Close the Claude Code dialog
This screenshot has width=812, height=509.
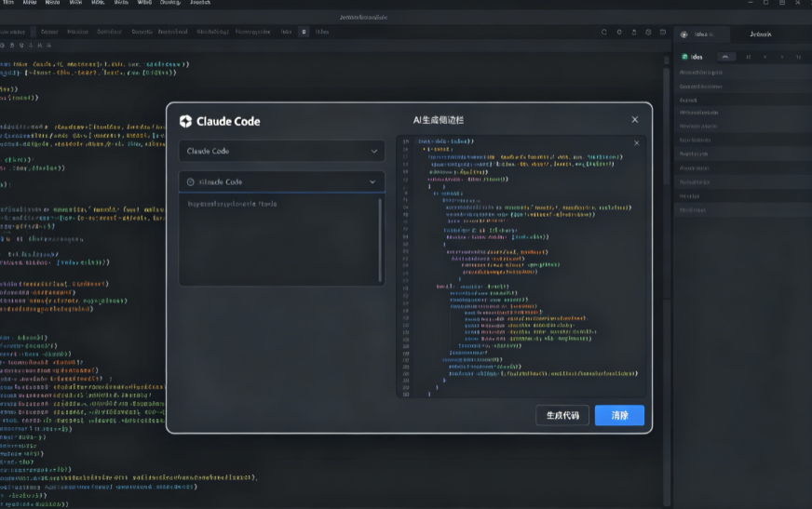click(635, 119)
